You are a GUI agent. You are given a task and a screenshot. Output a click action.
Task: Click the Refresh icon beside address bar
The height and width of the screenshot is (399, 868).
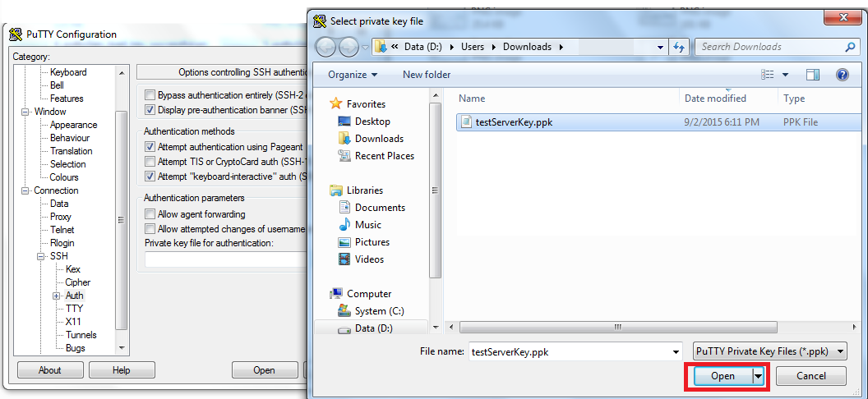pos(679,47)
